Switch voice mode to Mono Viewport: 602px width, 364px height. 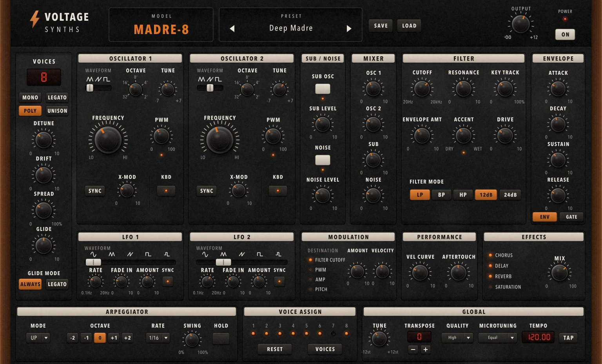(x=30, y=97)
